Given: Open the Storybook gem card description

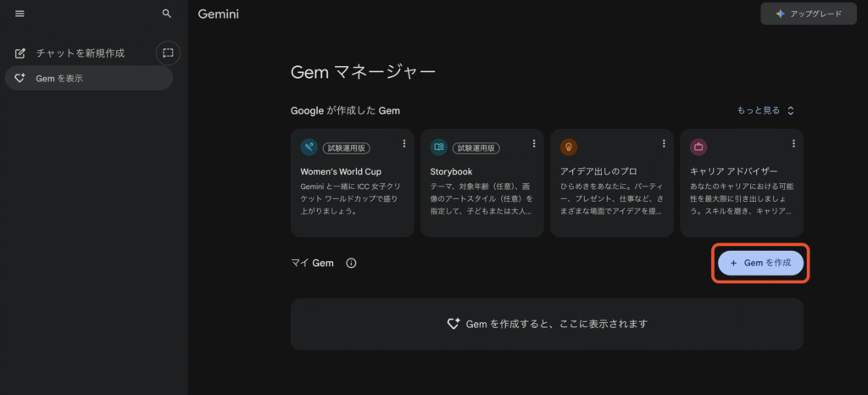Looking at the screenshot, I should pyautogui.click(x=481, y=198).
